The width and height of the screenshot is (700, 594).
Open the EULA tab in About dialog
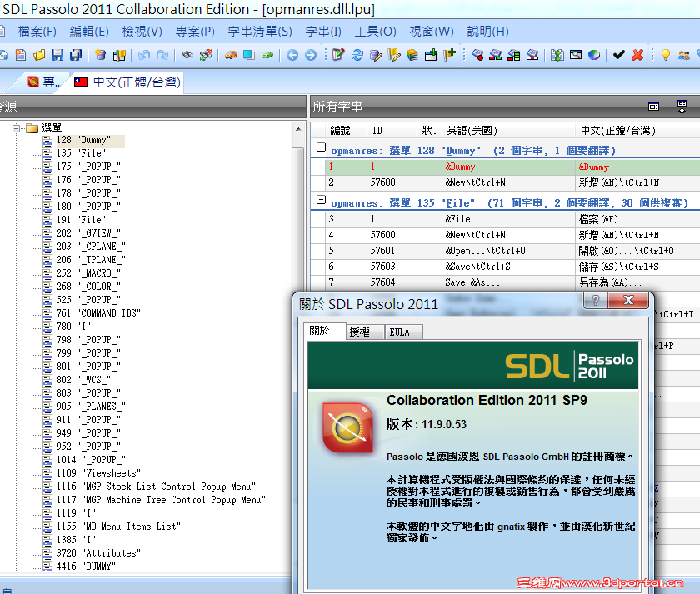[x=403, y=332]
